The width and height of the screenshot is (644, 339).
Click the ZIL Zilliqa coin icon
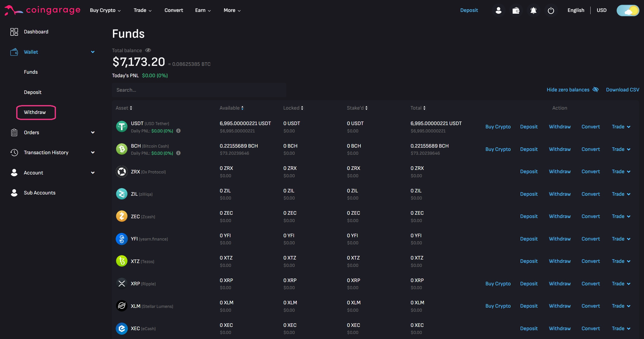[x=122, y=194]
